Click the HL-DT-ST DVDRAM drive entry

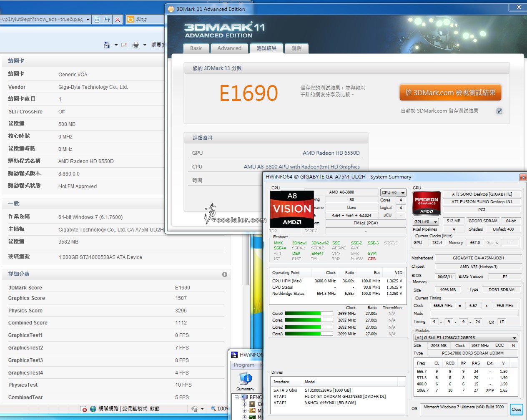coord(345,397)
